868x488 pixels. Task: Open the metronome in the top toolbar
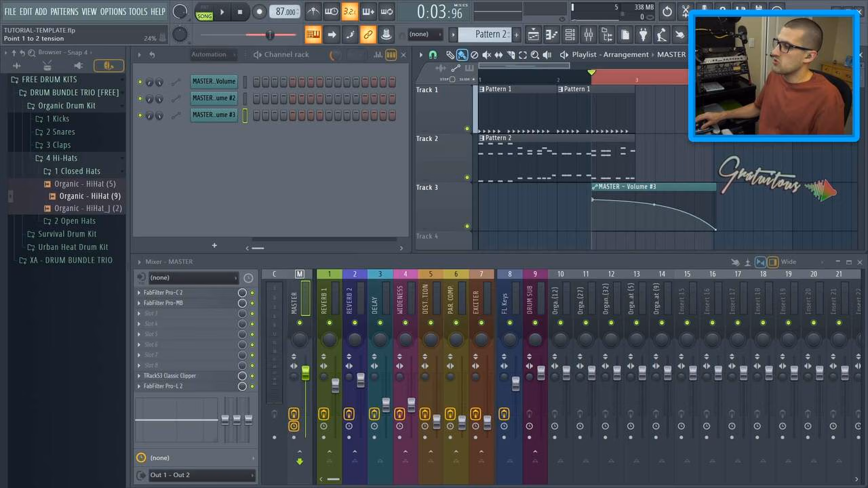[313, 12]
